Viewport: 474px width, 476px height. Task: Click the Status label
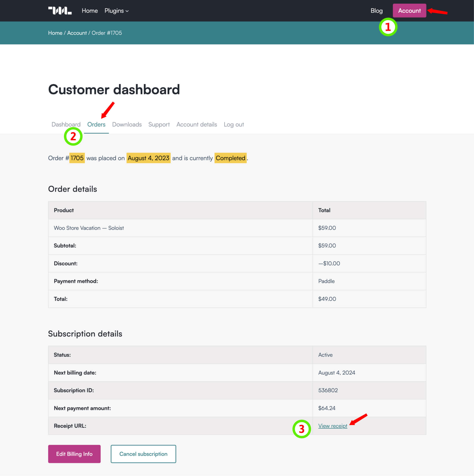click(62, 355)
